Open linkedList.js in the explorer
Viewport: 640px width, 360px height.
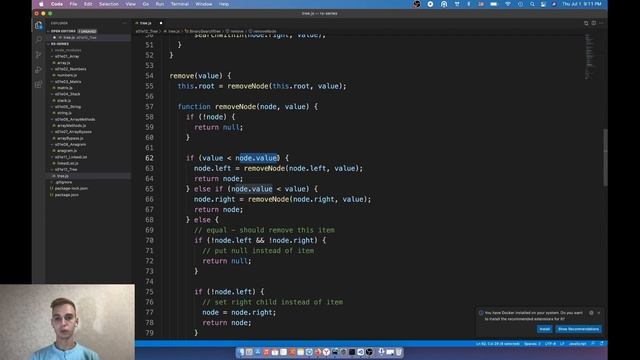click(x=67, y=163)
